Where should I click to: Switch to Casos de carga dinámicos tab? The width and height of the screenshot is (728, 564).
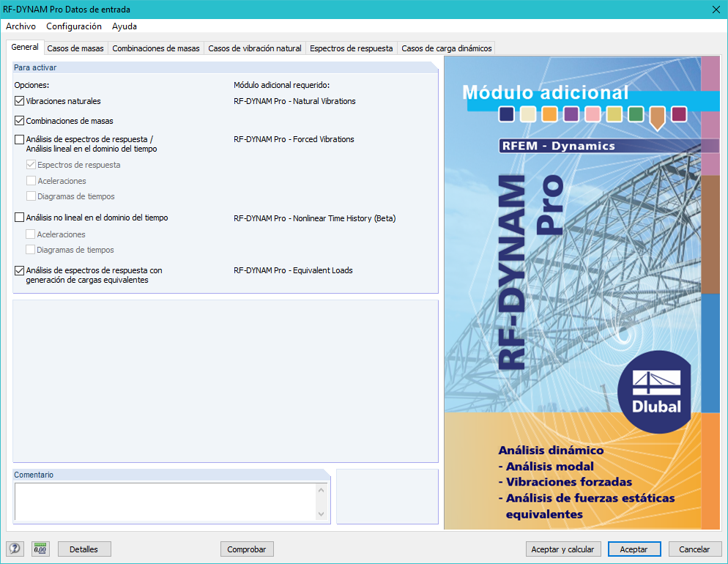447,48
